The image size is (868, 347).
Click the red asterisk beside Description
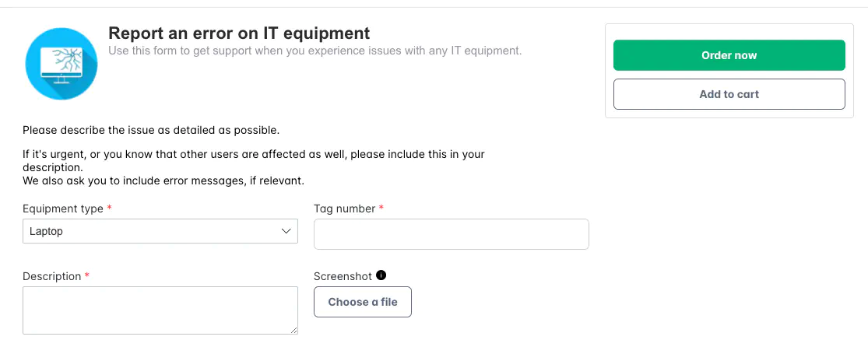(87, 275)
